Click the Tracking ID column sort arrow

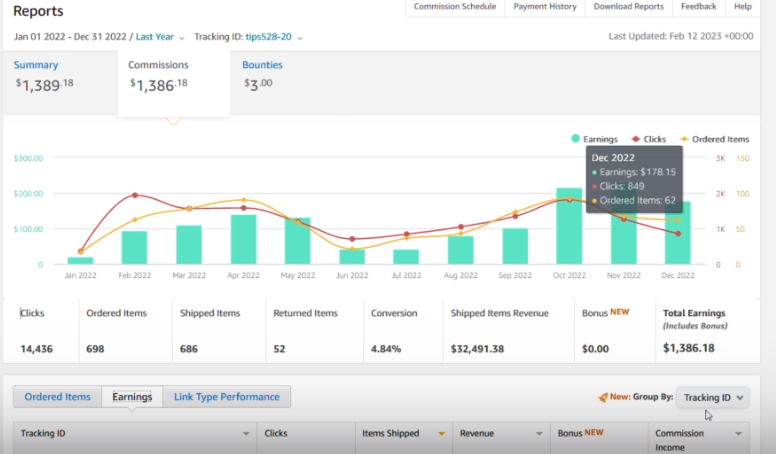tap(245, 434)
